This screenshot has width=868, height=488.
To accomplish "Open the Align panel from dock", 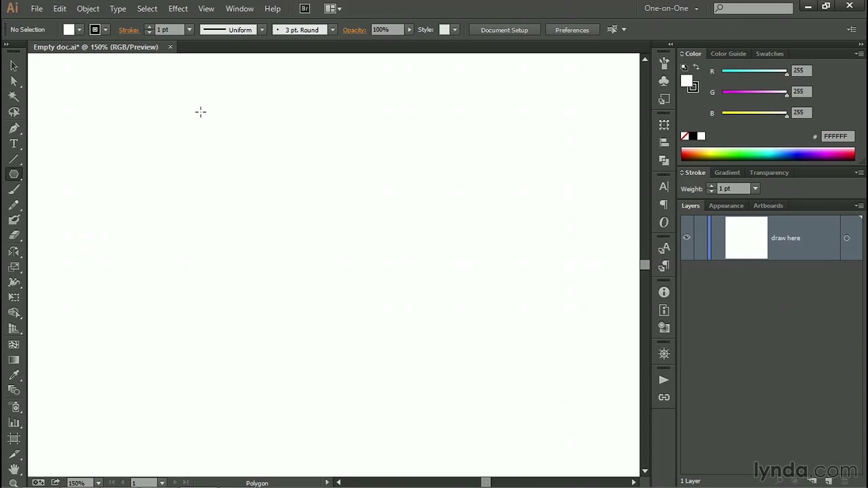I will [664, 142].
